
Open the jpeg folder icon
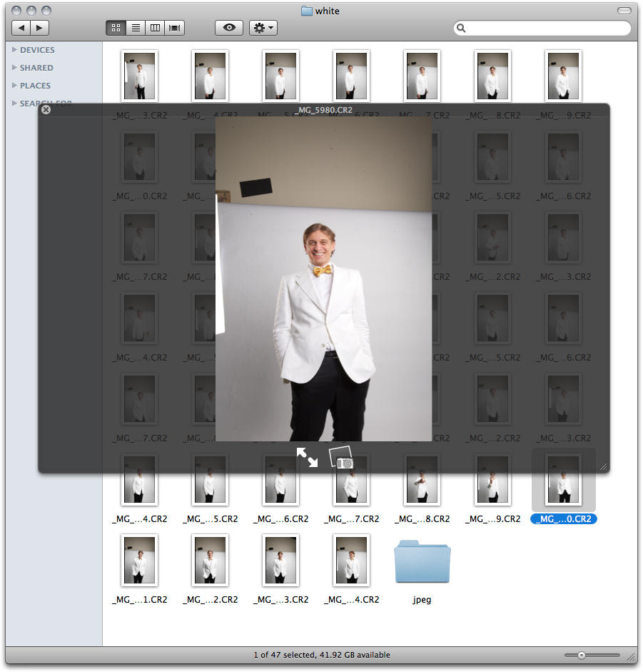coord(422,562)
